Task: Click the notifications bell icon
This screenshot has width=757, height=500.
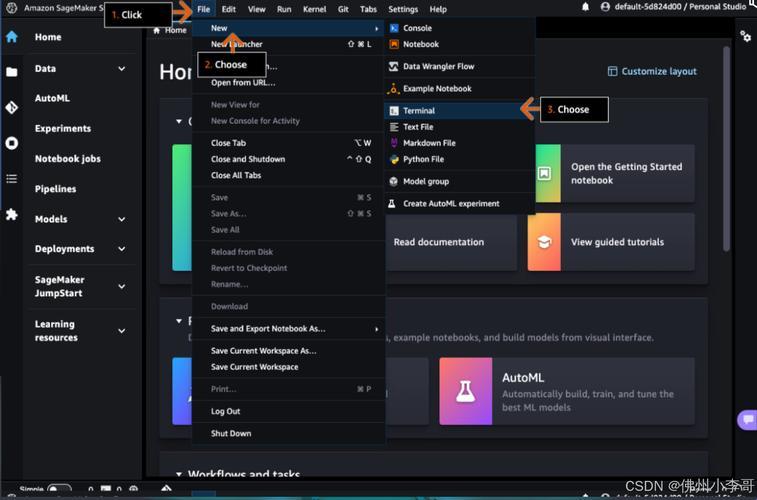Action: click(x=585, y=7)
